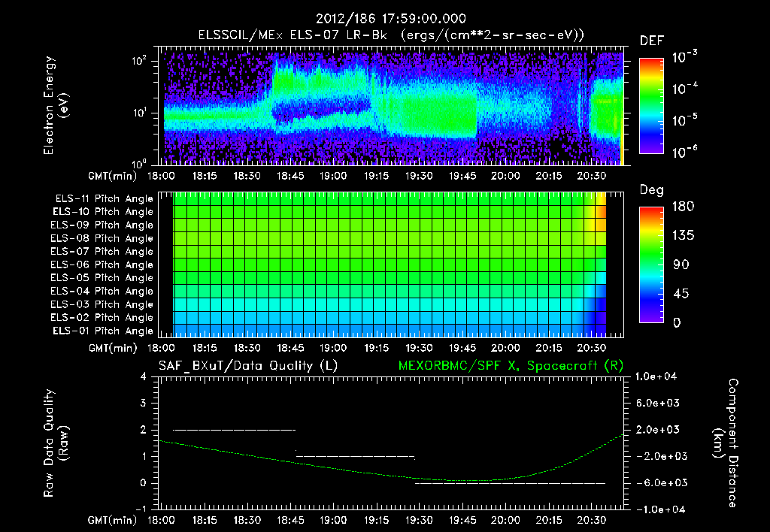The image size is (770, 532).
Task: Click the ELS-10 Pitch Angle row label
Action: click(103, 212)
